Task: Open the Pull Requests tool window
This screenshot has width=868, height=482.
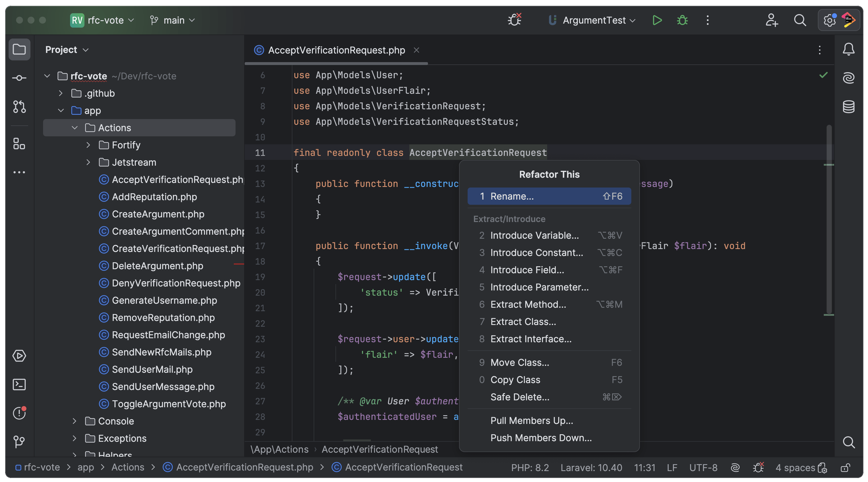Action: (19, 107)
